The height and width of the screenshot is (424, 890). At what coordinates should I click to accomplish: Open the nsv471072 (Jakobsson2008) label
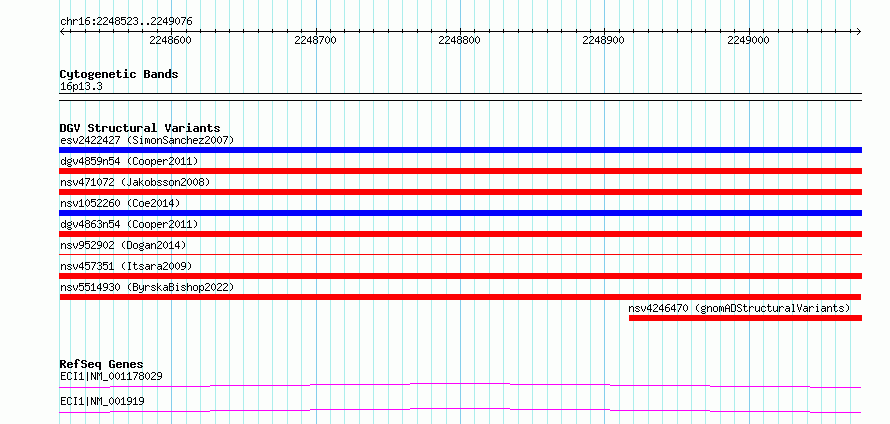pos(135,182)
